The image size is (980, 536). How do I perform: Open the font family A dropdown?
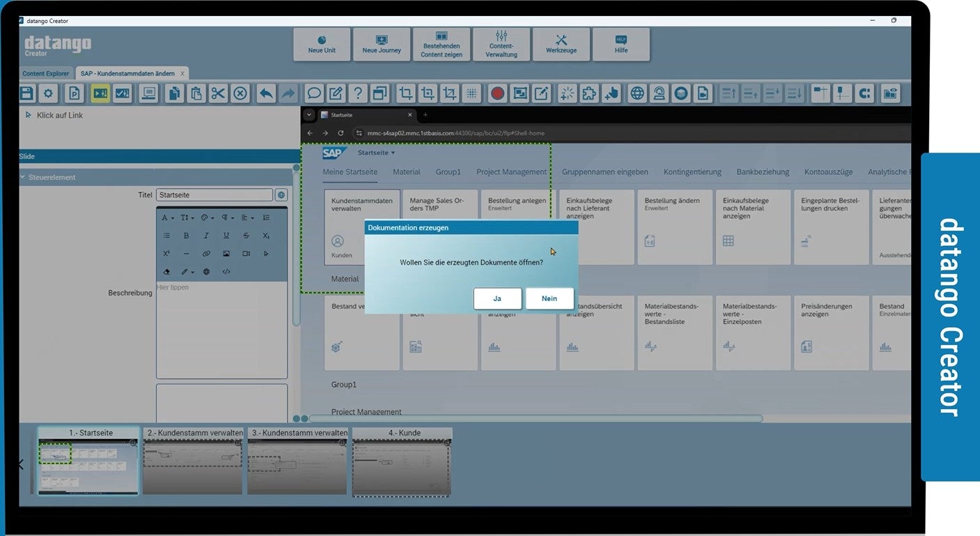pyautogui.click(x=168, y=217)
